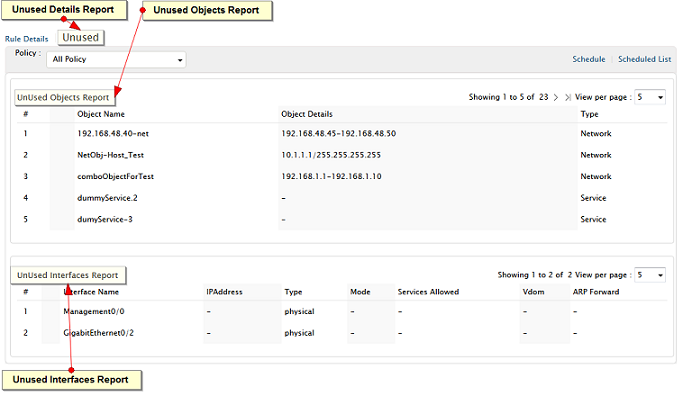
Task: Change View per page for Unused Interfaces
Action: pyautogui.click(x=650, y=275)
